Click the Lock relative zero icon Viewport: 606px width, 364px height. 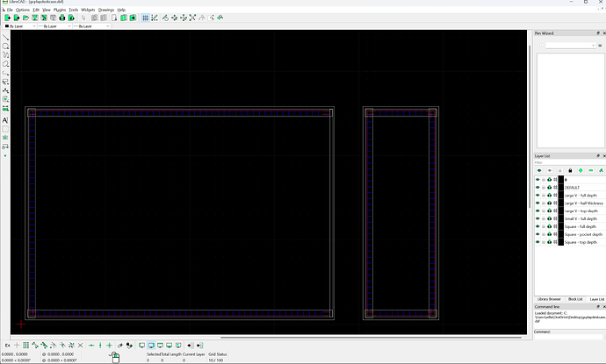click(x=129, y=345)
